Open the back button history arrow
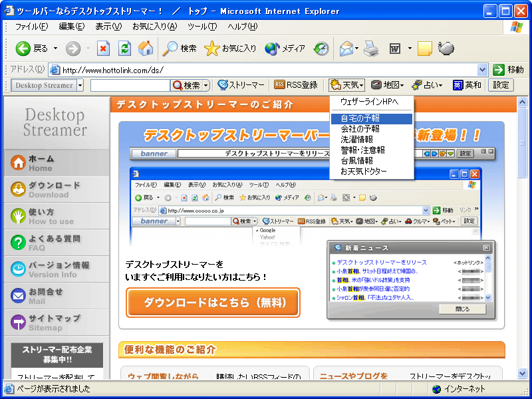The height and width of the screenshot is (399, 532). pyautogui.click(x=55, y=49)
